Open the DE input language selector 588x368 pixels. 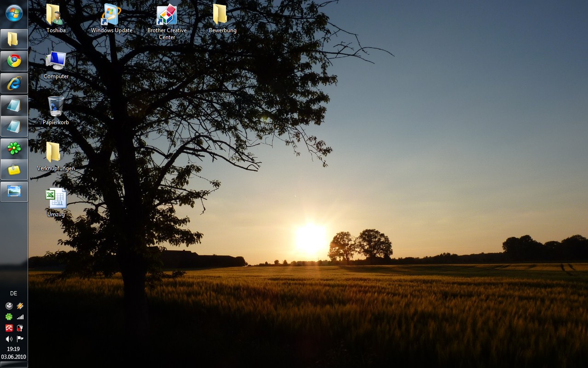pyautogui.click(x=14, y=293)
